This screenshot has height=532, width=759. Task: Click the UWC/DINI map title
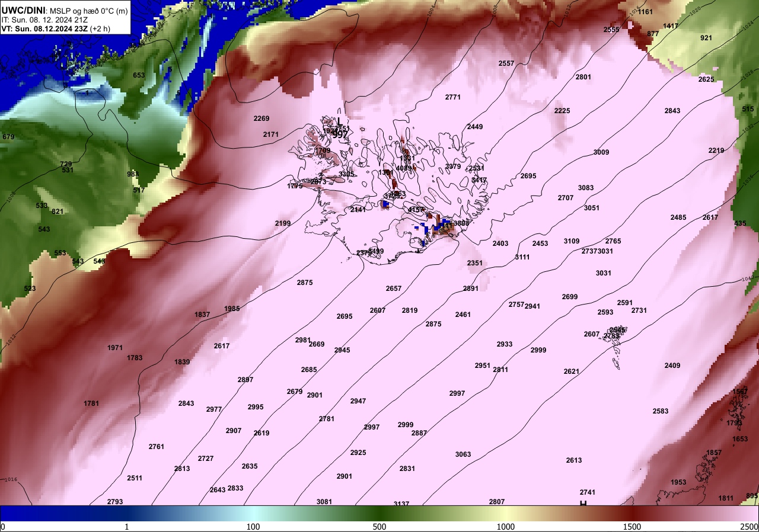[x=64, y=10]
